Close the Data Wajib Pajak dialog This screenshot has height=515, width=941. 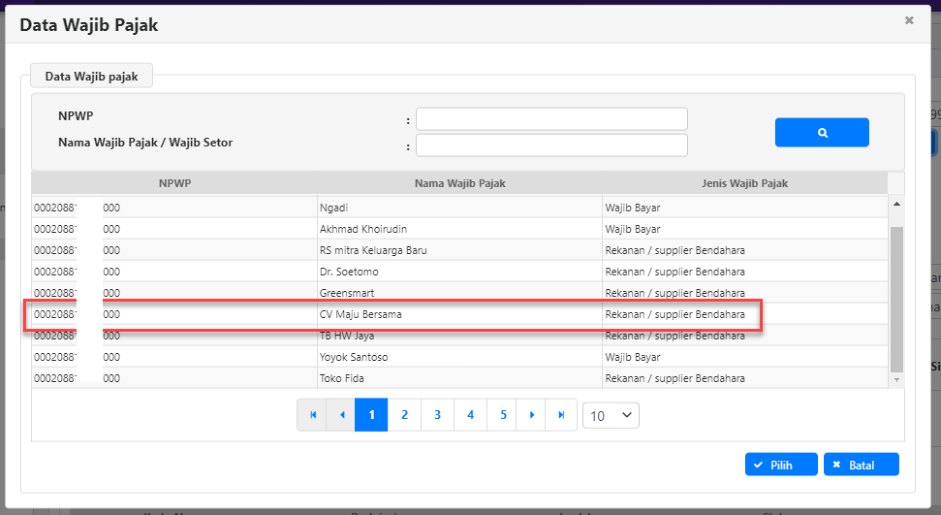click(x=908, y=20)
